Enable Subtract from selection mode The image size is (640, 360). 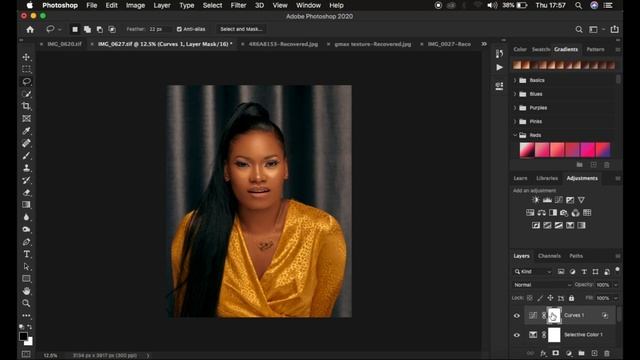click(x=100, y=29)
